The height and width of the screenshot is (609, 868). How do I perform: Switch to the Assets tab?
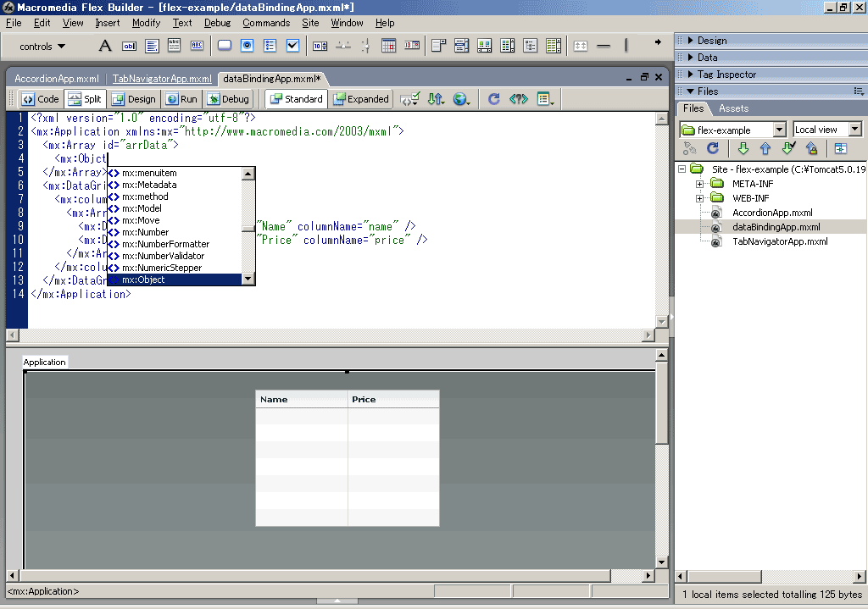(733, 108)
